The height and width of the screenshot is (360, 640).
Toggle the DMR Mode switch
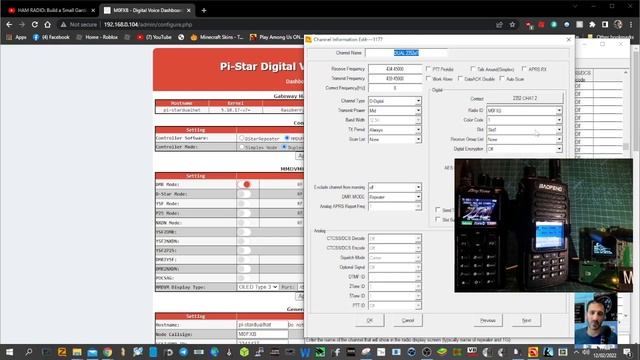pyautogui.click(x=244, y=184)
